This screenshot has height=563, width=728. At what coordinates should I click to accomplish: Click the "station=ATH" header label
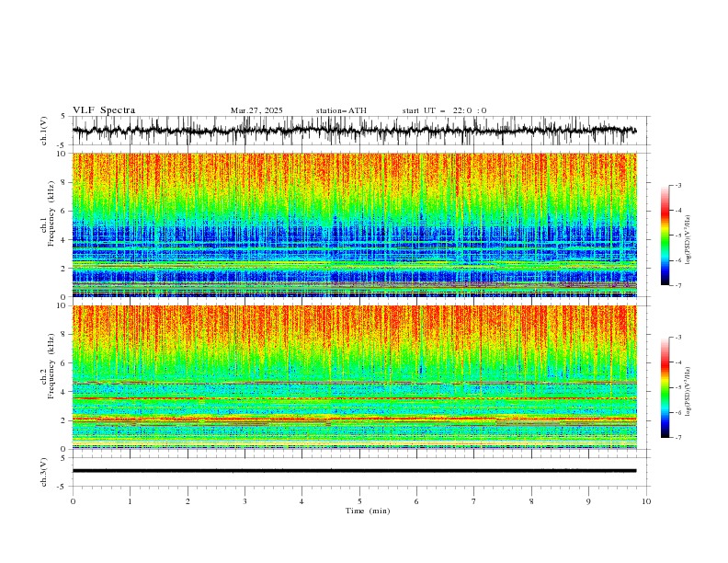[x=341, y=110]
